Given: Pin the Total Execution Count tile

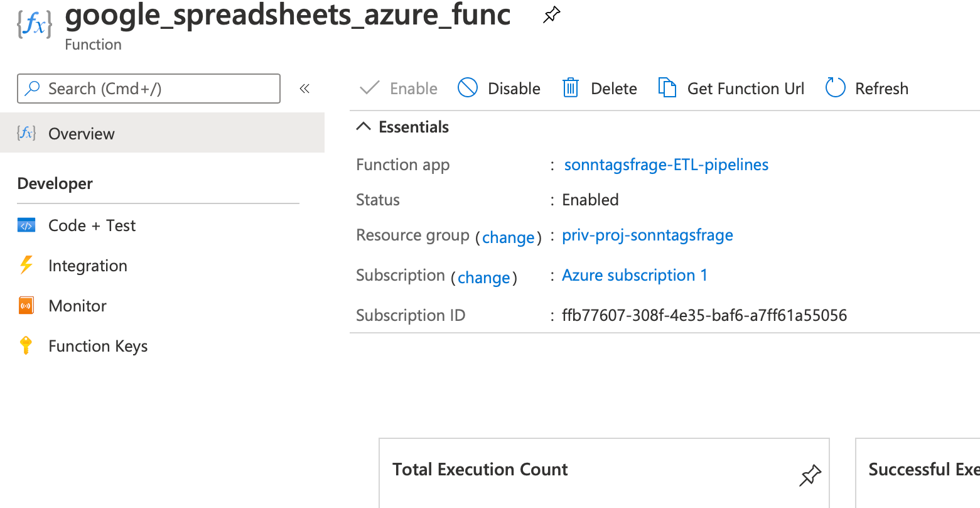Looking at the screenshot, I should tap(810, 475).
